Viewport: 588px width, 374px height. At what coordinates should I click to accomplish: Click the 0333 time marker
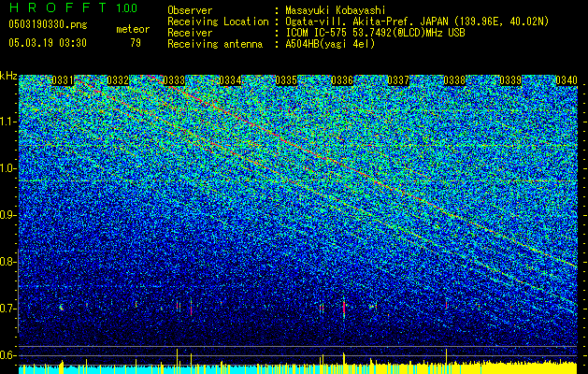pyautogui.click(x=175, y=80)
